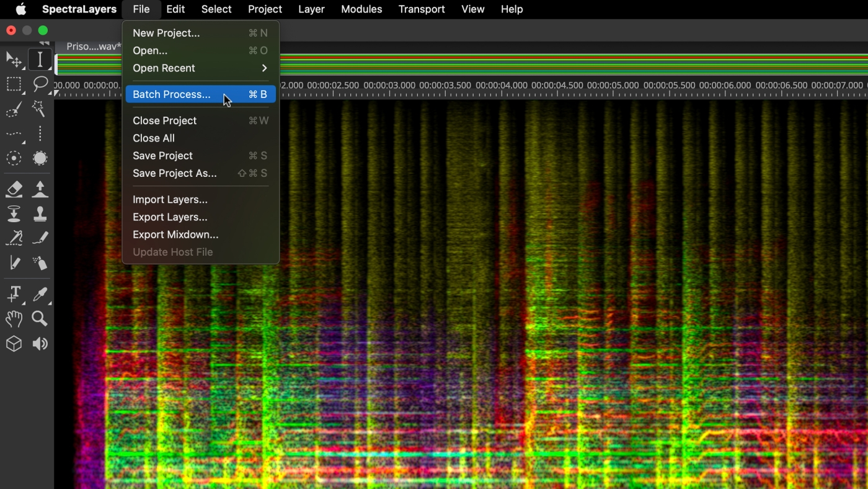
Task: Select the Eraser tool
Action: (x=14, y=189)
